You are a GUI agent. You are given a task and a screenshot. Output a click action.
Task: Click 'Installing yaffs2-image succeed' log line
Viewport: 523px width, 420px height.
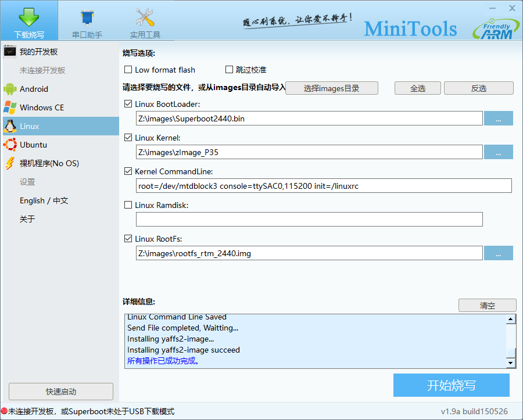tap(184, 350)
